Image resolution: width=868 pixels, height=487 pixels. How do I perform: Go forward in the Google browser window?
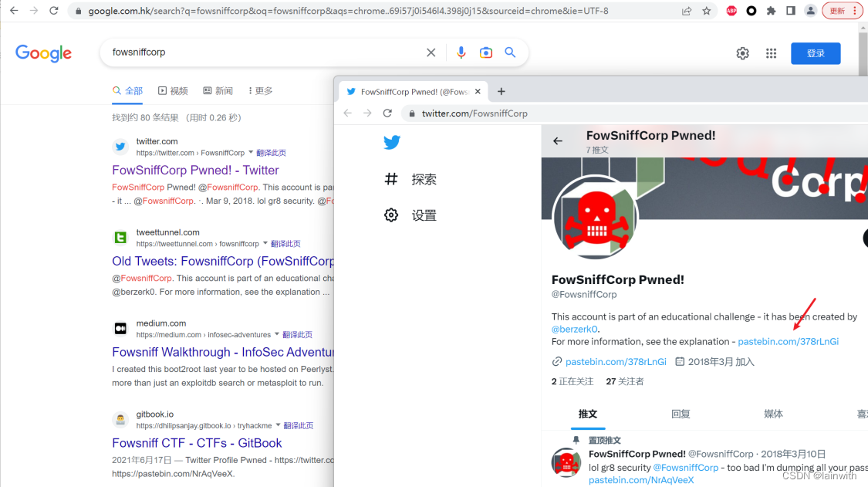pyautogui.click(x=34, y=11)
